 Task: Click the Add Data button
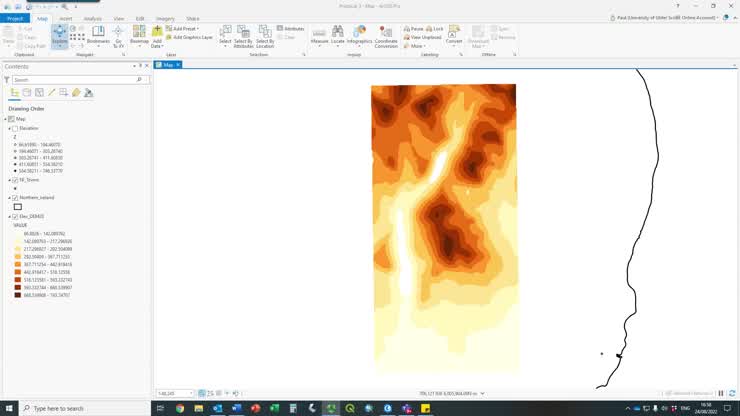point(157,36)
